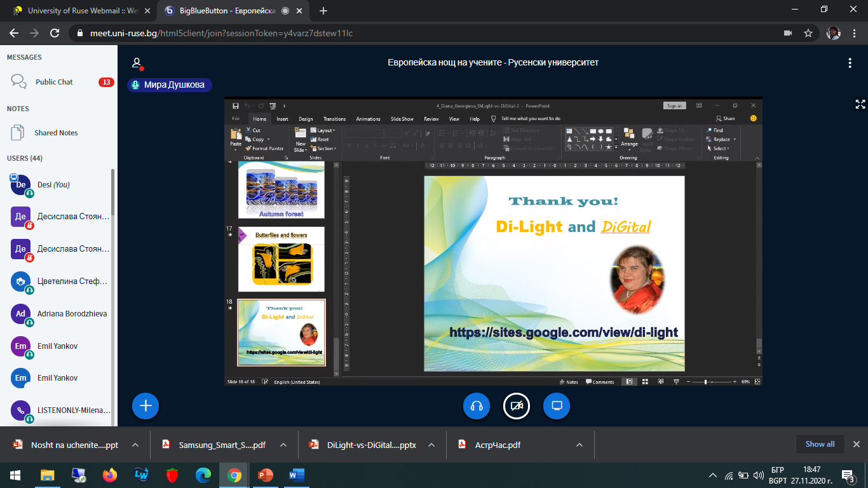Image resolution: width=868 pixels, height=488 pixels.
Task: Open the three-dot options menu
Action: click(850, 63)
